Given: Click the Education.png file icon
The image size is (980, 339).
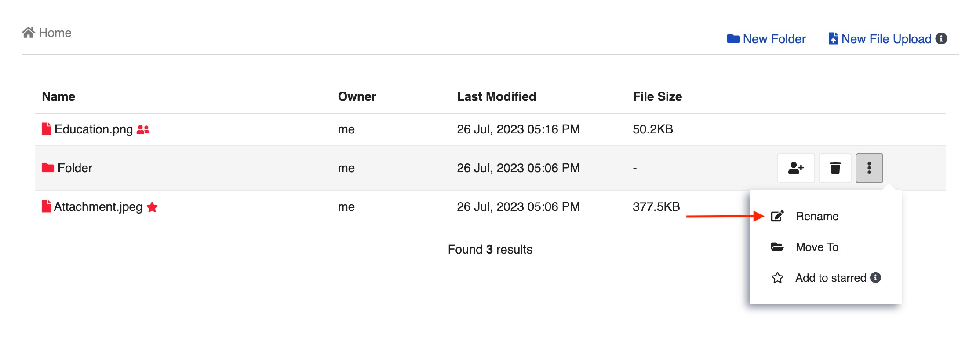Looking at the screenshot, I should 46,129.
